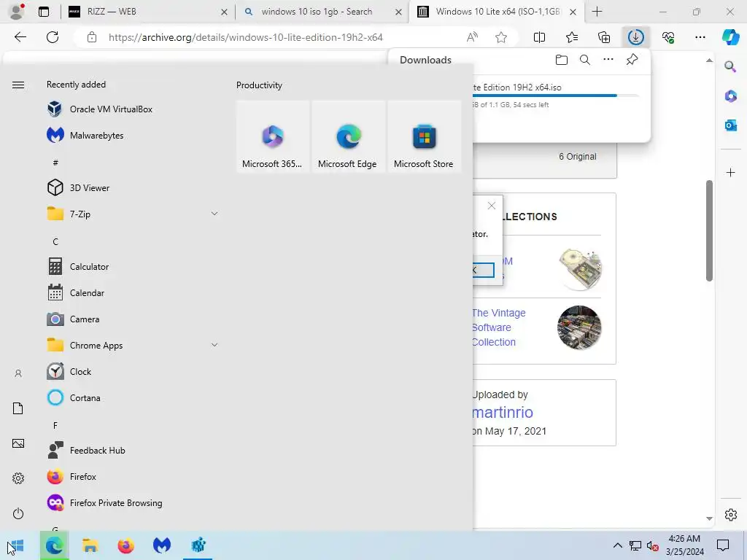This screenshot has width=747, height=560.
Task: Expand Start menu hamburger navigation
Action: click(18, 85)
